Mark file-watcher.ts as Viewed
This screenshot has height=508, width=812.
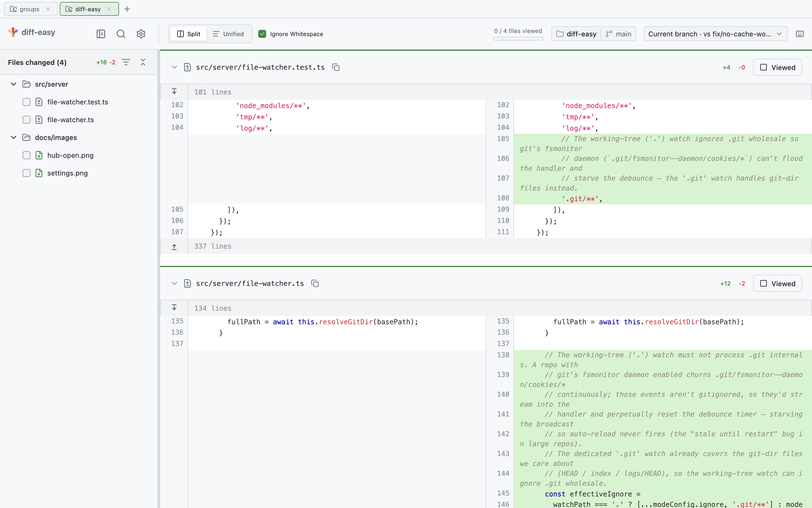(x=777, y=284)
